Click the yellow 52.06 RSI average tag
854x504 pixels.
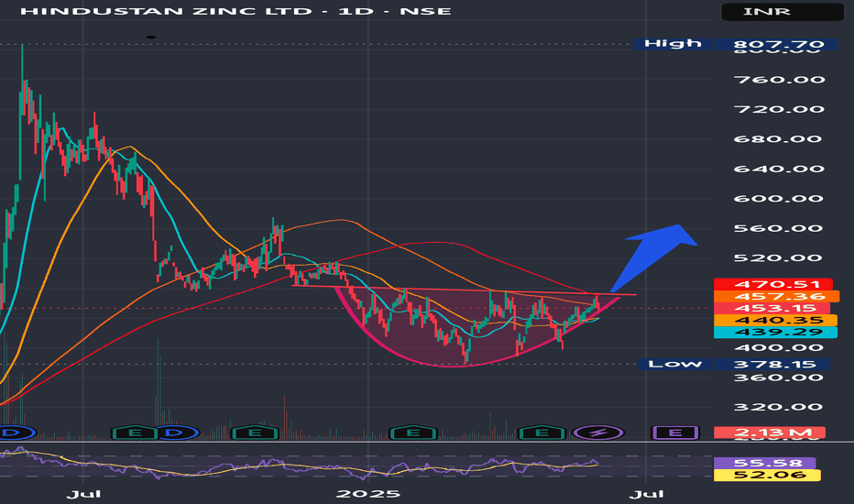(x=767, y=475)
